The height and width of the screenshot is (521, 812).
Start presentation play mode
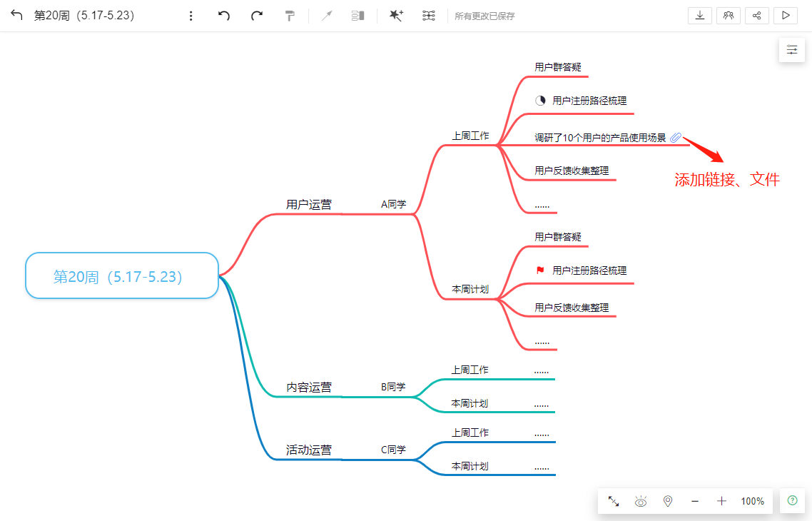tap(785, 16)
